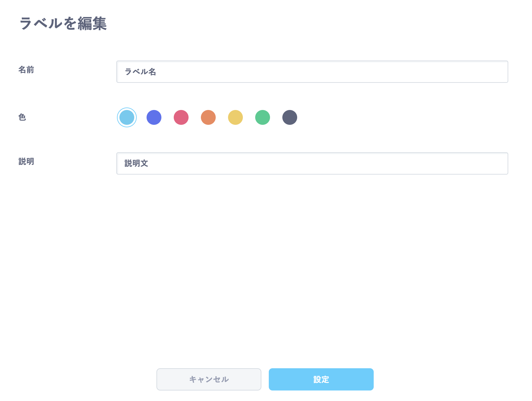The image size is (532, 401).
Task: Select the light blue label color
Action: pyautogui.click(x=127, y=117)
